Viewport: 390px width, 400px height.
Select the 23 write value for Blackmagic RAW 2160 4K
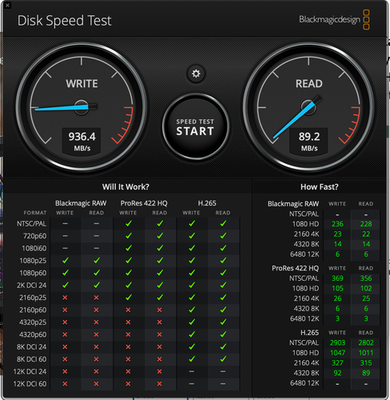tap(337, 234)
